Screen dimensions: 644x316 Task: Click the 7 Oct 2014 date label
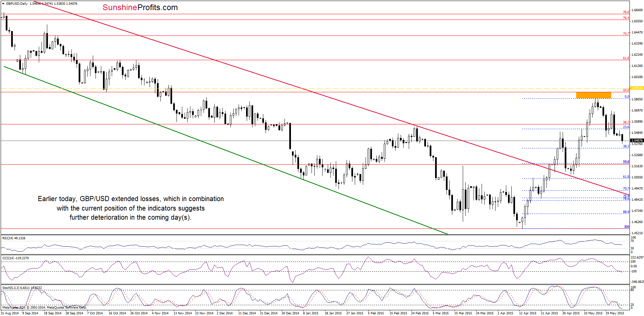pos(95,313)
